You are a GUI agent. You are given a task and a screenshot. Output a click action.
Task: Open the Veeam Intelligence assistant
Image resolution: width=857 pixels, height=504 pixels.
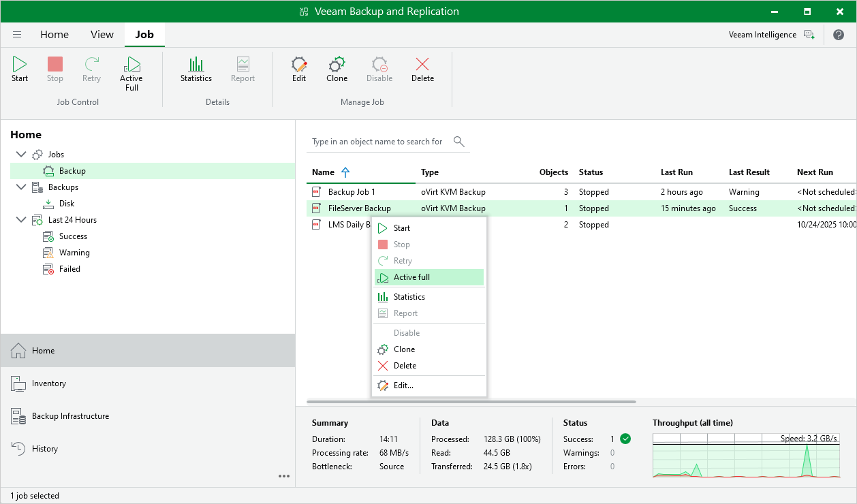click(x=772, y=35)
